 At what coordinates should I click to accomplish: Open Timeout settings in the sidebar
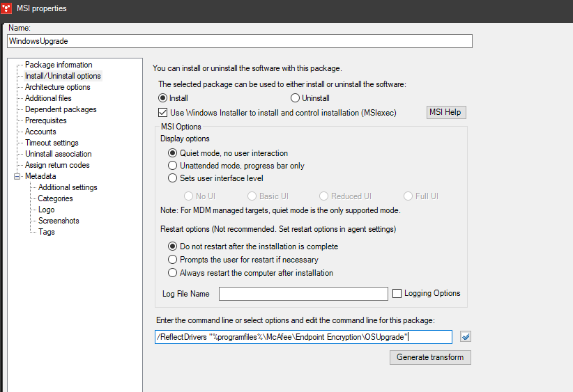(x=52, y=143)
